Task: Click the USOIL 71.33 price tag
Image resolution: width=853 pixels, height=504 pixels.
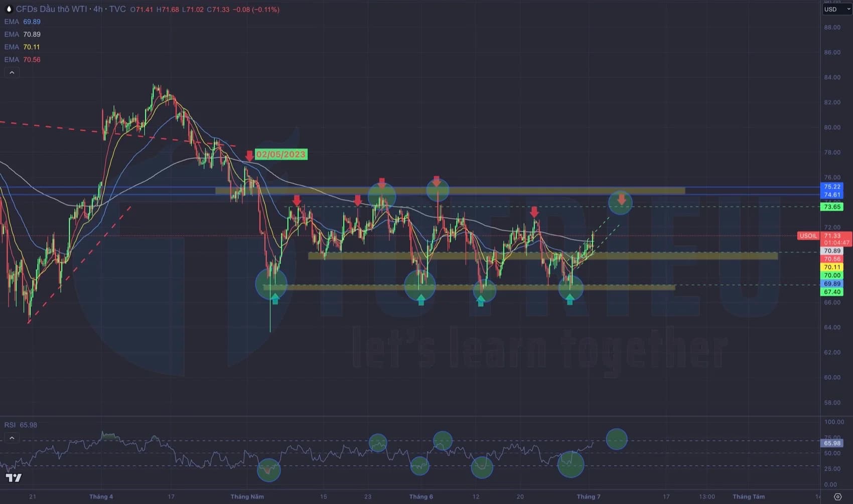Action: coord(824,236)
